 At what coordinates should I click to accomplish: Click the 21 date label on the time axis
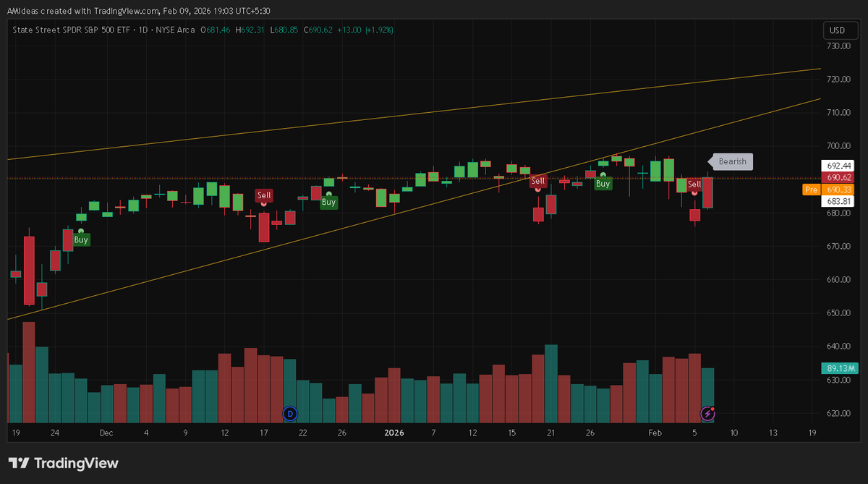[550, 433]
